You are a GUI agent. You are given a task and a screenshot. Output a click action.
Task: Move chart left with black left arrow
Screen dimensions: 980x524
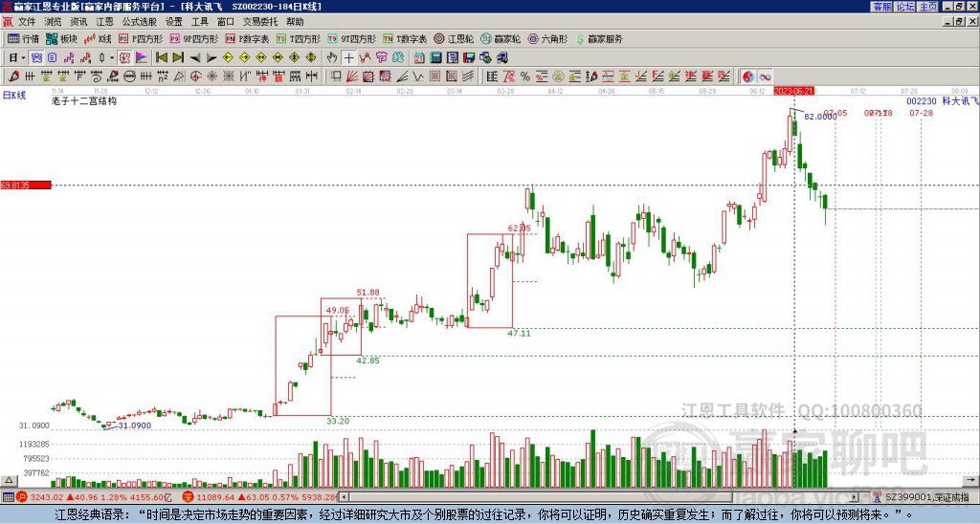click(195, 57)
